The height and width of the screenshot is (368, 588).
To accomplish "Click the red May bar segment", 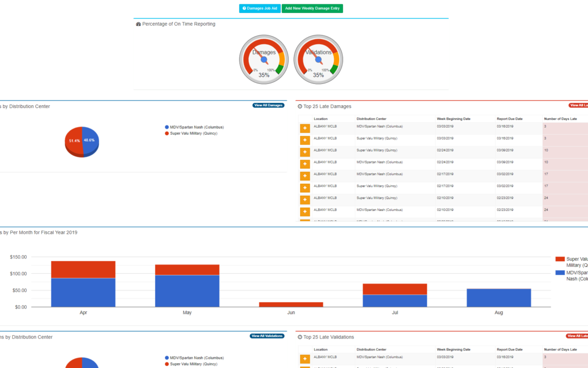I will [187, 270].
